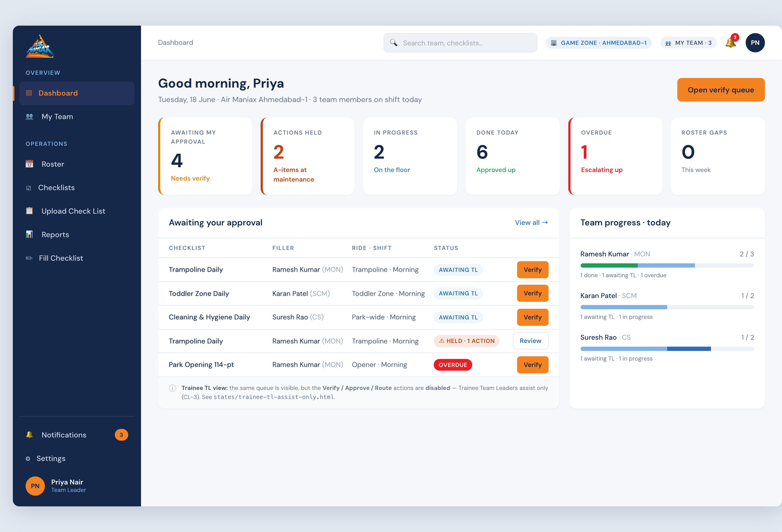Click the Settings gear icon
Viewport: 782px width, 532px height.
(x=28, y=459)
